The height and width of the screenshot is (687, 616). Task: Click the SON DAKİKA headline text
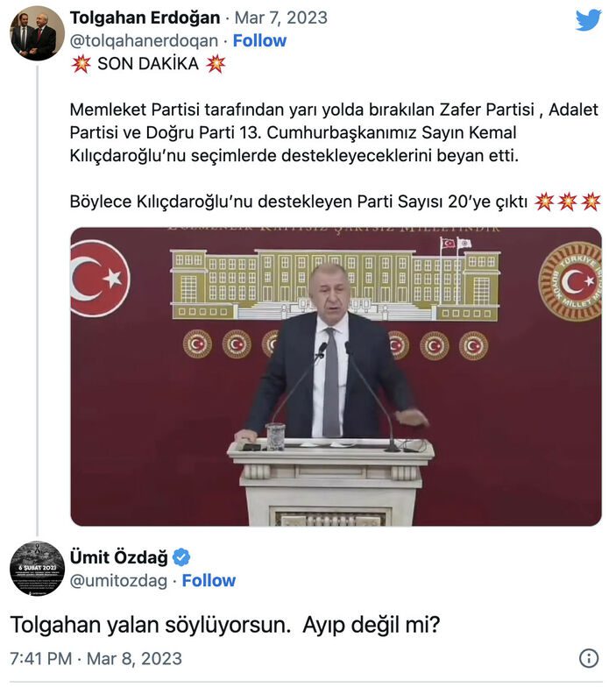(x=148, y=64)
